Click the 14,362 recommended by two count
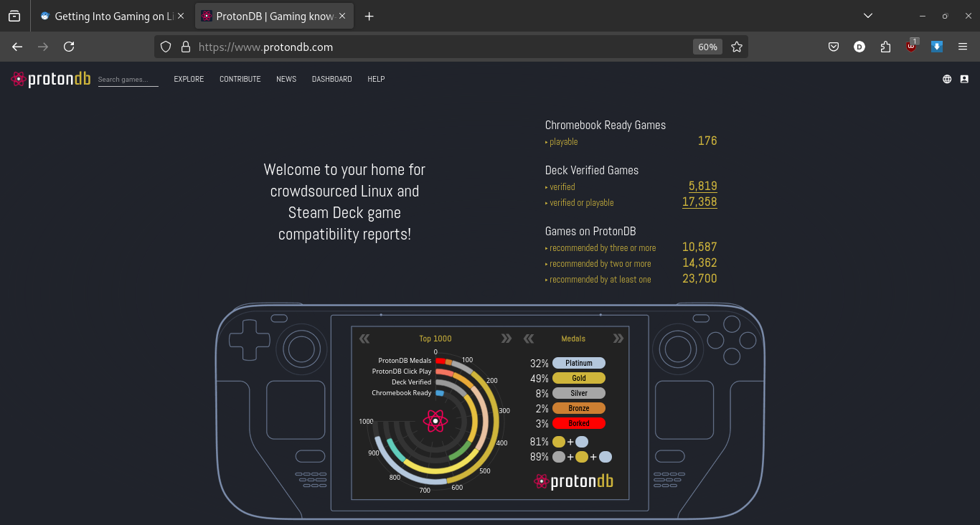The image size is (980, 525). [699, 262]
